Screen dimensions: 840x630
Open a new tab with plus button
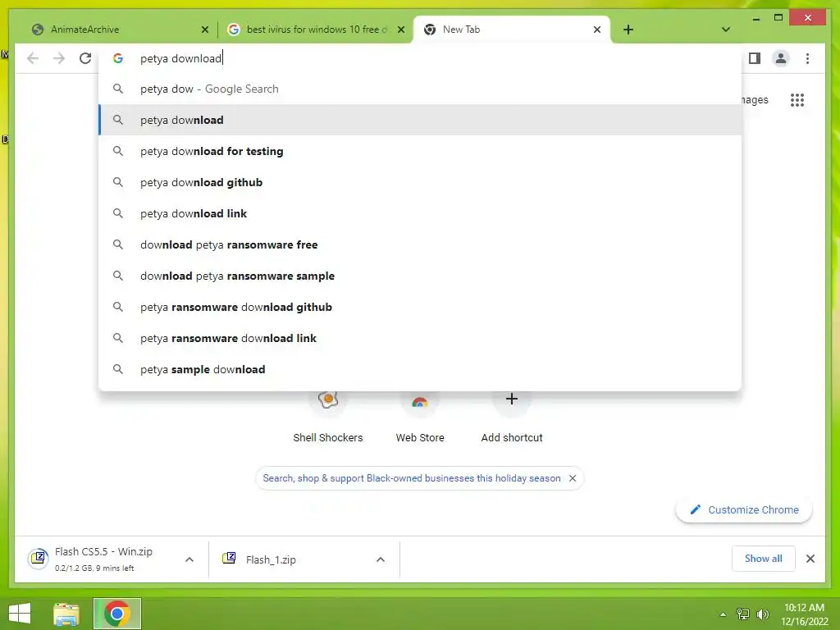click(628, 30)
